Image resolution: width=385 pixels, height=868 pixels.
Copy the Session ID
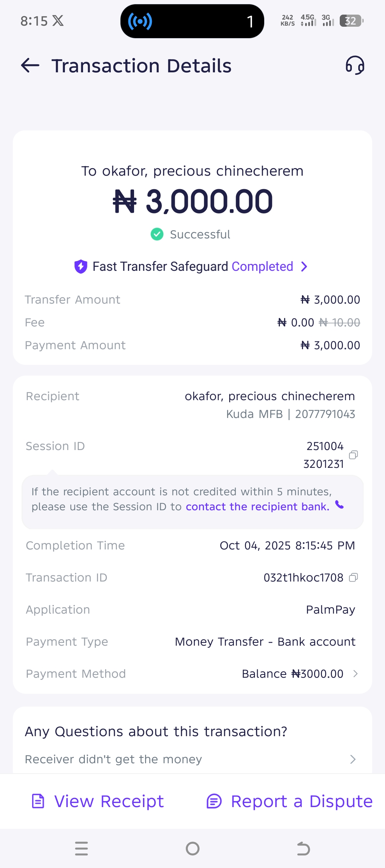[x=353, y=455]
